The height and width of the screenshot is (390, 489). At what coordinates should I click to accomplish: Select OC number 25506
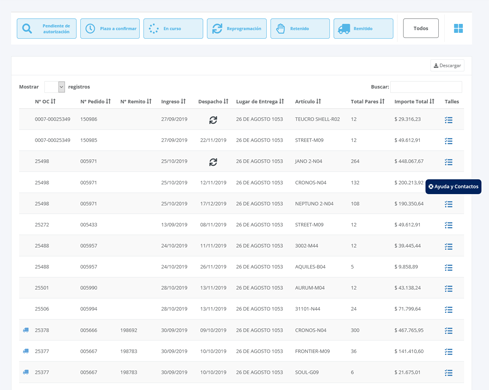(x=42, y=309)
